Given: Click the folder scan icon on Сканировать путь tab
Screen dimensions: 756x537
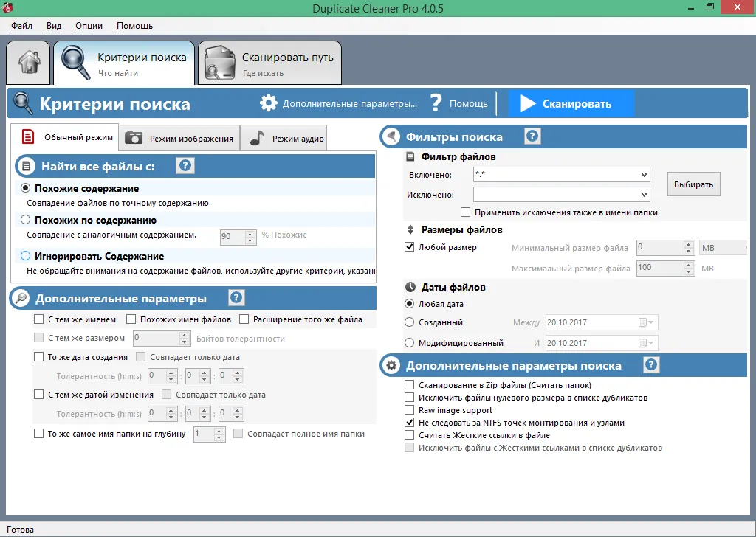Looking at the screenshot, I should [x=220, y=63].
